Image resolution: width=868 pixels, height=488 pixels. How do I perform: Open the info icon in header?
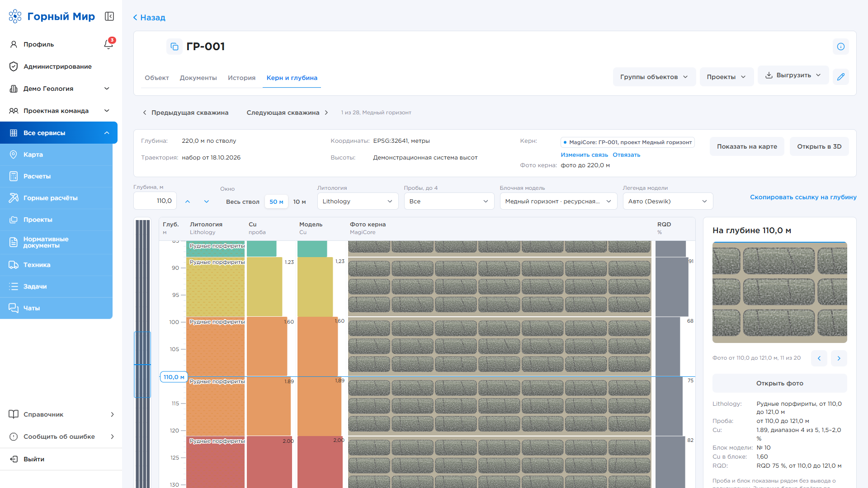tap(840, 47)
